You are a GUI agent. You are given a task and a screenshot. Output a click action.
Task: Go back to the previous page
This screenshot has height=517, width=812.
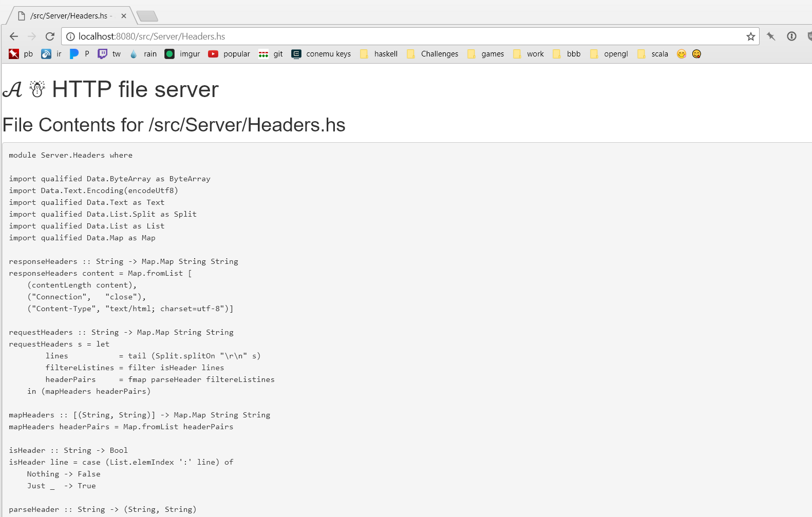[x=14, y=36]
